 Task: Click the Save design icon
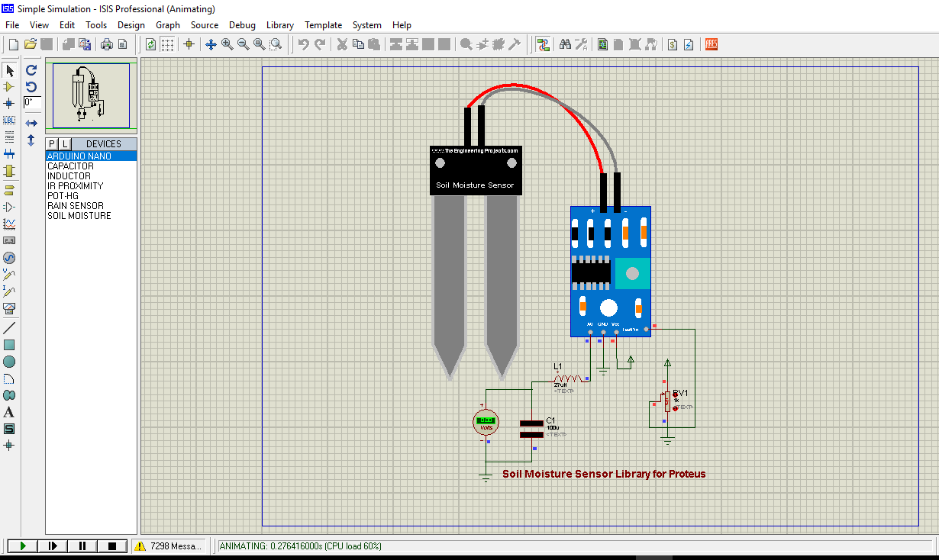[47, 44]
